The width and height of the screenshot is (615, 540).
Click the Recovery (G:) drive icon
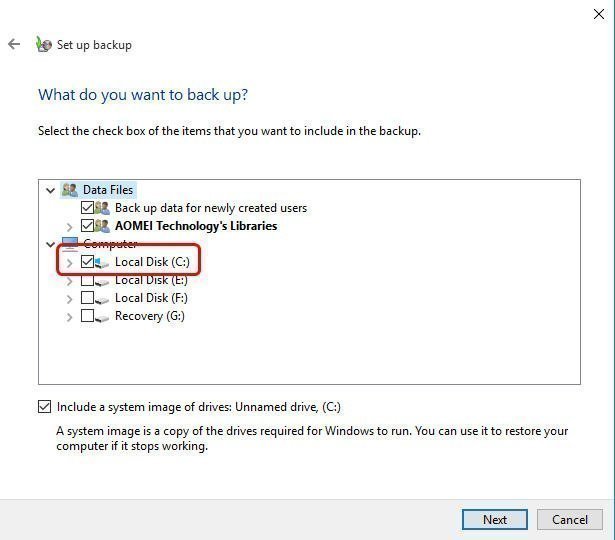(103, 316)
